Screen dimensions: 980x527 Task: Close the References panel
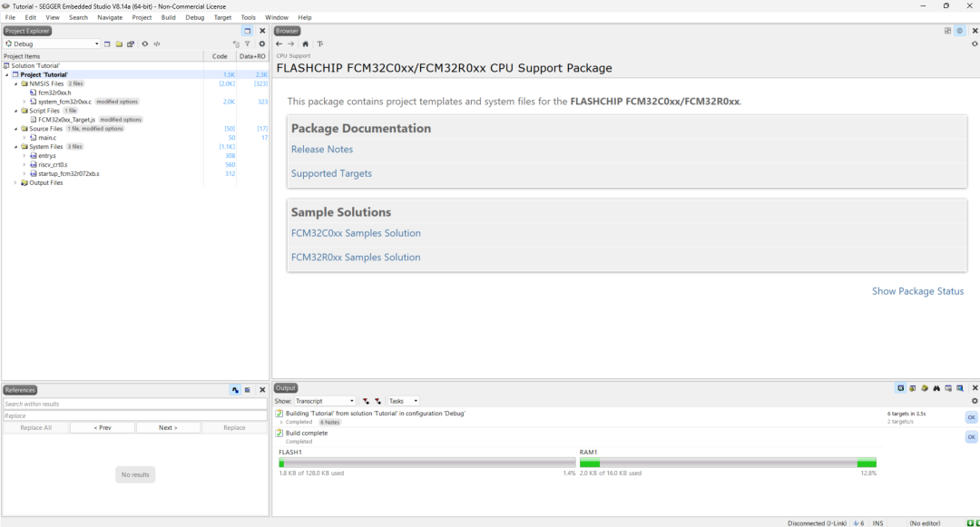[262, 390]
